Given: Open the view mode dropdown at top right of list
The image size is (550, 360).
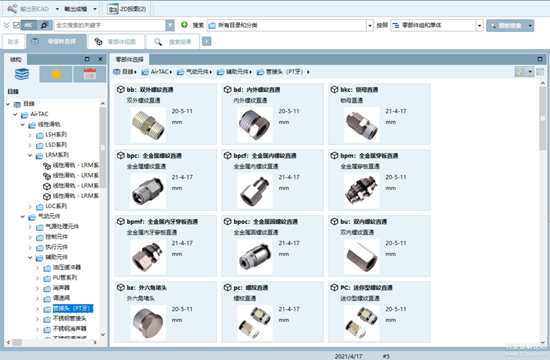Looking at the screenshot, I should click(524, 72).
